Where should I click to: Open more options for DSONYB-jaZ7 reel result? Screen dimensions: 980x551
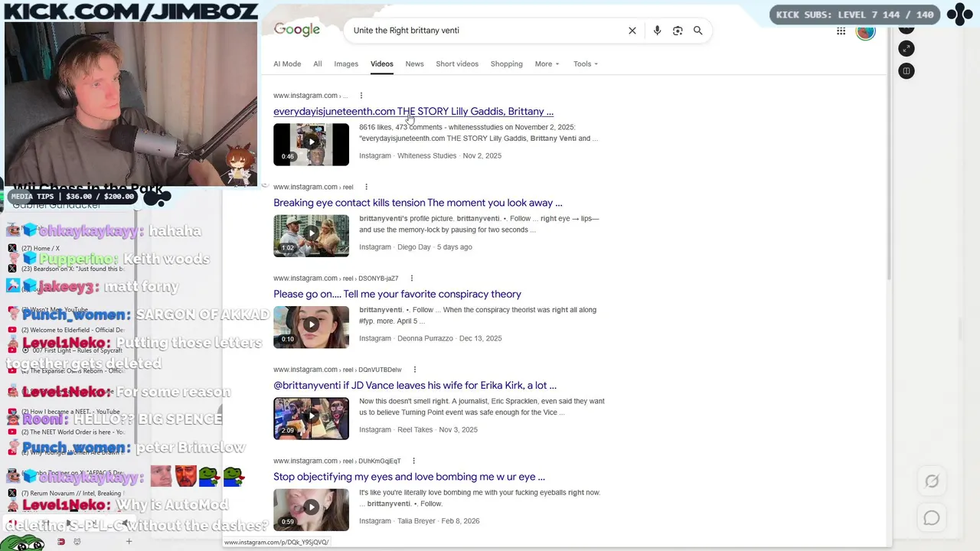click(411, 279)
